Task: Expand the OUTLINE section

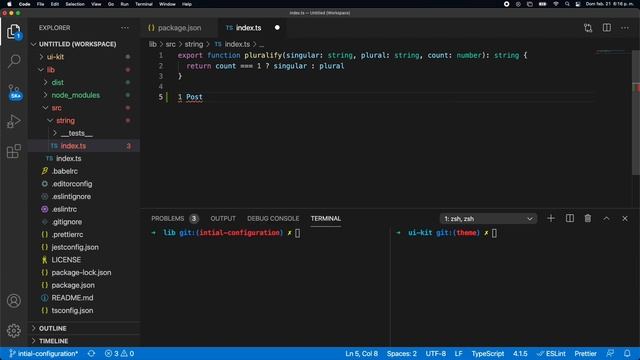Action: [x=52, y=328]
